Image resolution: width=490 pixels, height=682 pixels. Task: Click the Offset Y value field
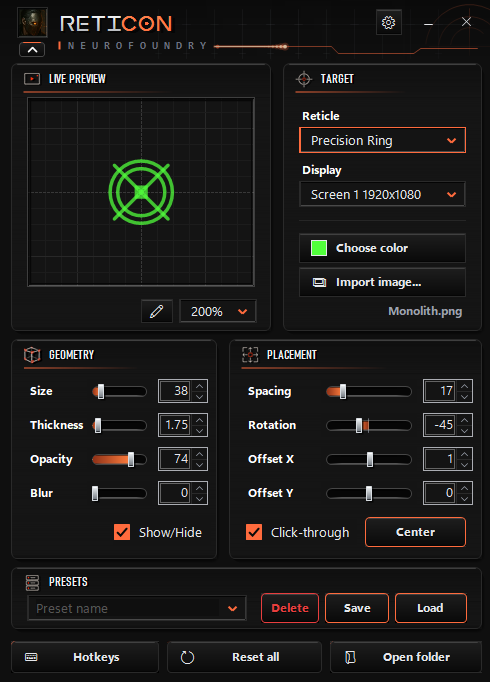[440, 493]
